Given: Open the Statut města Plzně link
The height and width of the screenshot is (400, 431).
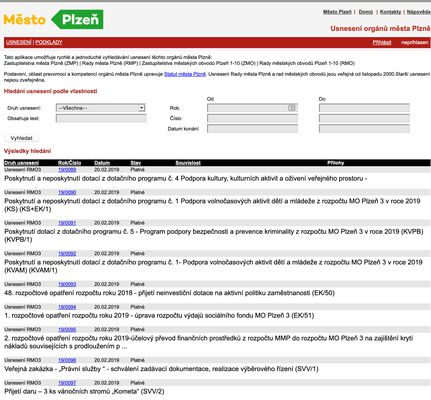Looking at the screenshot, I should point(185,74).
